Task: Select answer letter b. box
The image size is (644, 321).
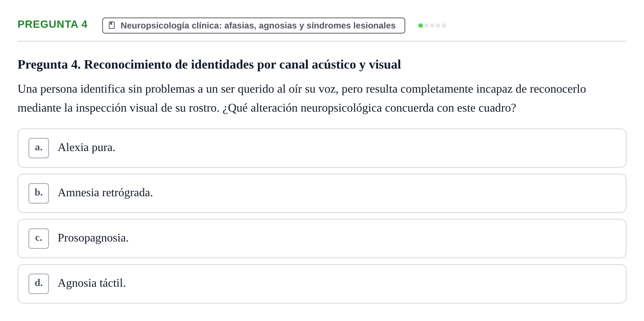Action: tap(39, 193)
